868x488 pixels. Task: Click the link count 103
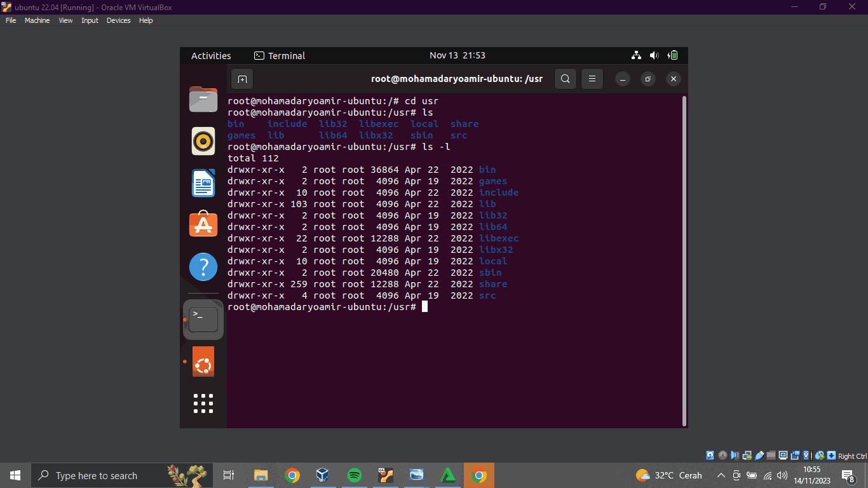click(x=299, y=204)
